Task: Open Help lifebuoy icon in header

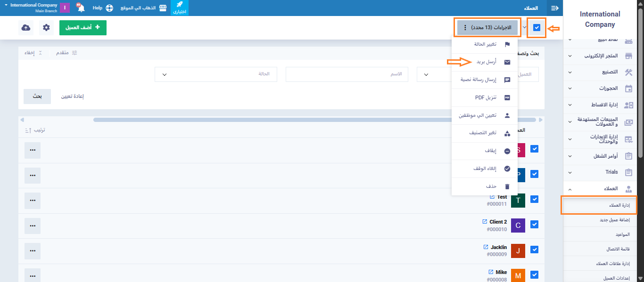Action: [x=109, y=8]
